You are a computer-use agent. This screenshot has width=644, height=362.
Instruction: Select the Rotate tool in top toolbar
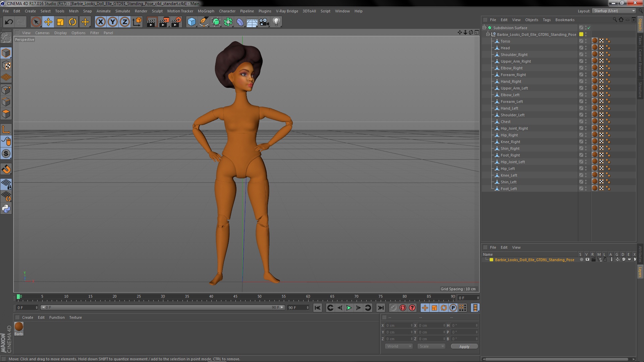72,22
